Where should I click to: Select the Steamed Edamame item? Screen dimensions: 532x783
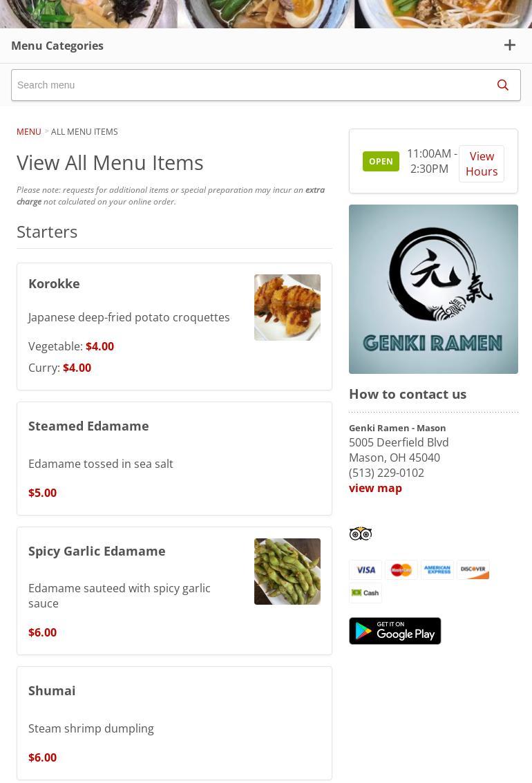point(174,458)
